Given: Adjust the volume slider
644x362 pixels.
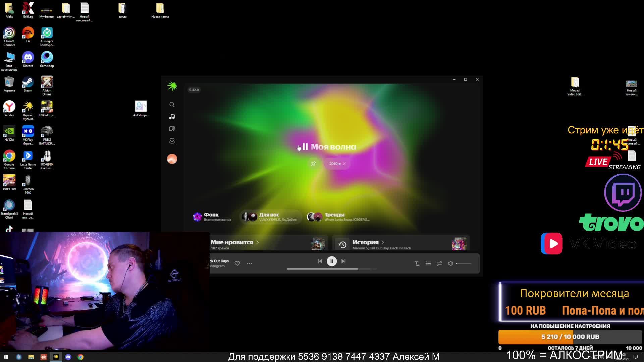Looking at the screenshot, I should [464, 263].
